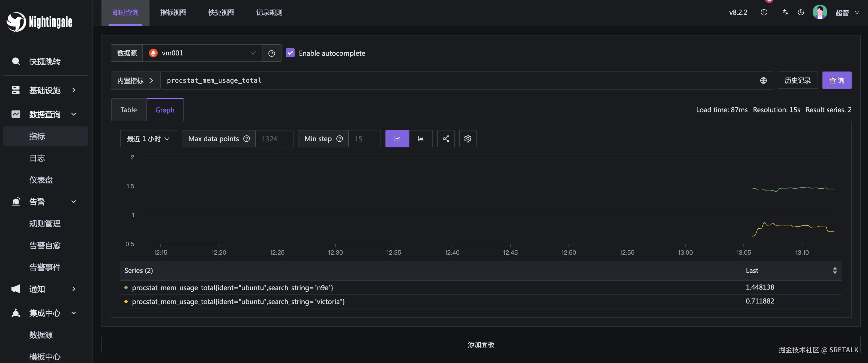
Task: Select line chart mode icon
Action: (397, 139)
